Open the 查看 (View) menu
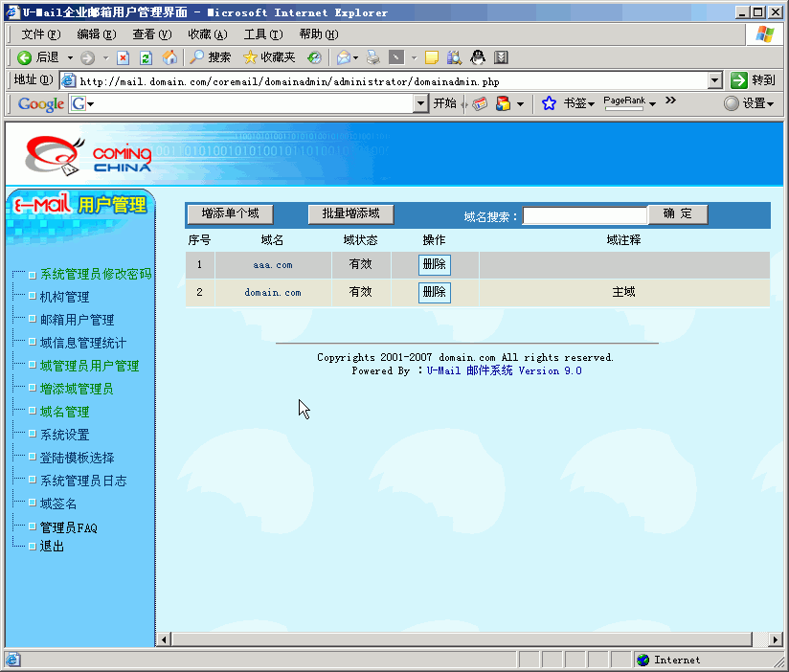789x672 pixels. [151, 34]
